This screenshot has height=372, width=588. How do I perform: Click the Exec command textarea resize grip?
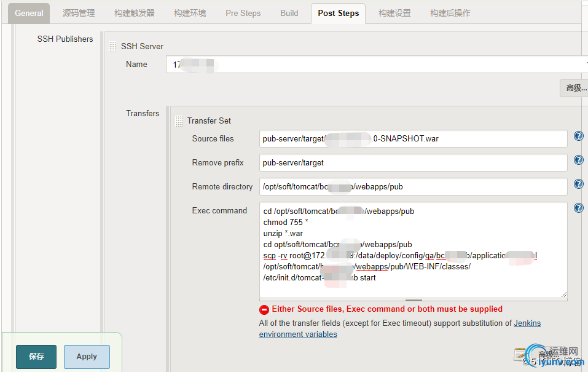coord(563,295)
